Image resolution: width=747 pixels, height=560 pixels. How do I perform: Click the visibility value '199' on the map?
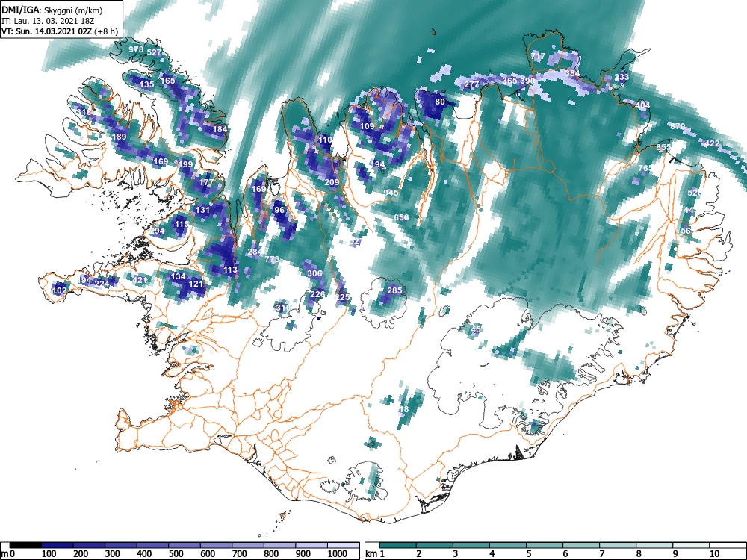coord(186,164)
